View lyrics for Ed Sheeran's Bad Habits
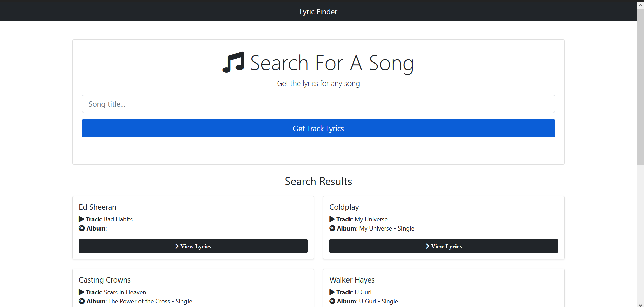This screenshot has width=644, height=307. pyautogui.click(x=193, y=246)
